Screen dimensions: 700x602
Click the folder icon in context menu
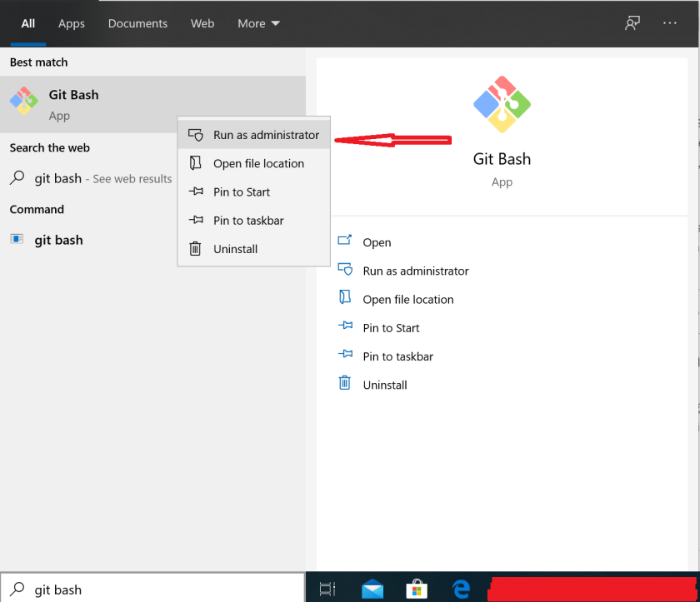point(196,162)
